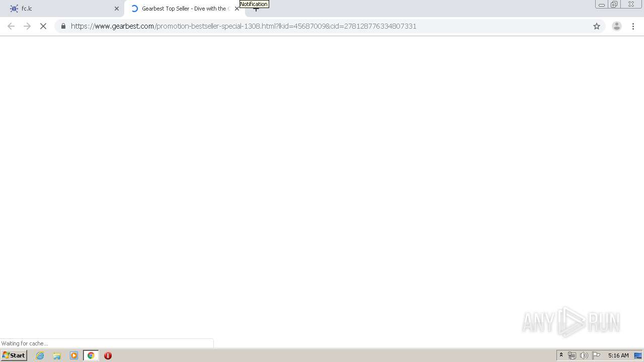
Task: Open the Chrome profile avatar
Action: pos(616,26)
